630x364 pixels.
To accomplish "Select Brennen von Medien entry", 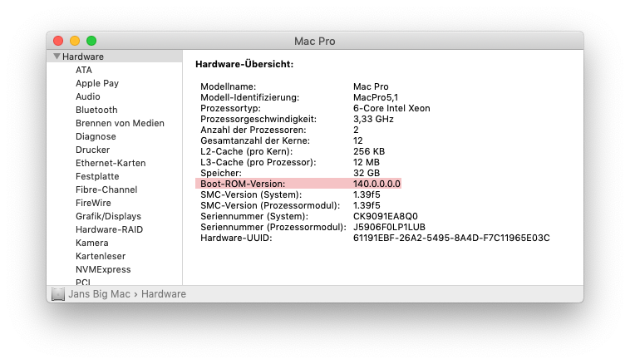I will pos(120,123).
